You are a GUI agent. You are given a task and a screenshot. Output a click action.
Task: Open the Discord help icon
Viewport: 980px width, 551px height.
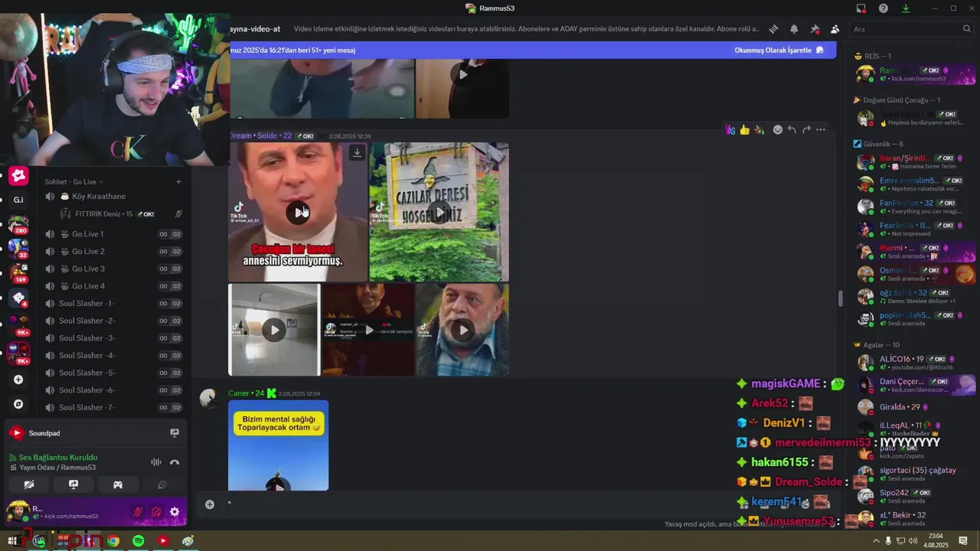884,8
